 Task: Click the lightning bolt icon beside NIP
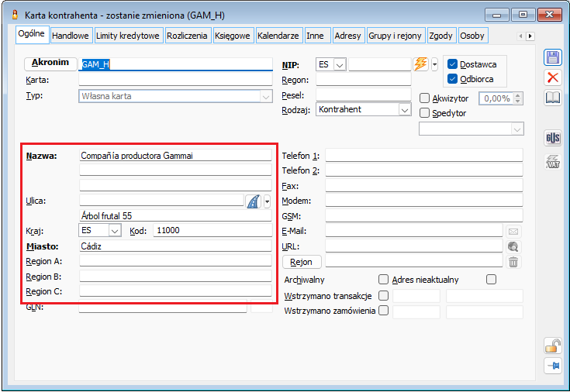[421, 64]
